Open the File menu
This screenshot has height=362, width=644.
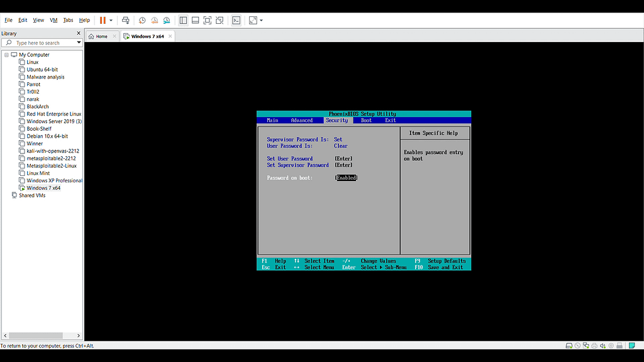8,20
